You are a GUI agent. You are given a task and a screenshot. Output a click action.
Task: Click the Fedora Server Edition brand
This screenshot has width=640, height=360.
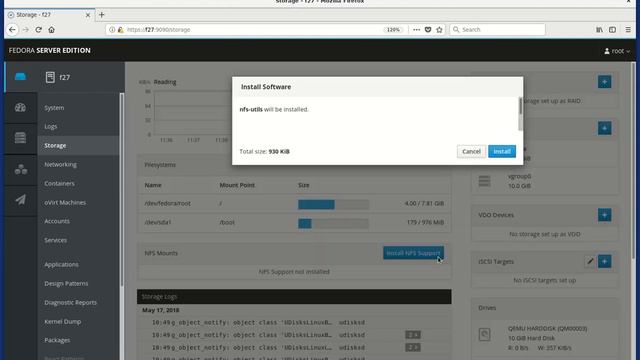click(50, 51)
